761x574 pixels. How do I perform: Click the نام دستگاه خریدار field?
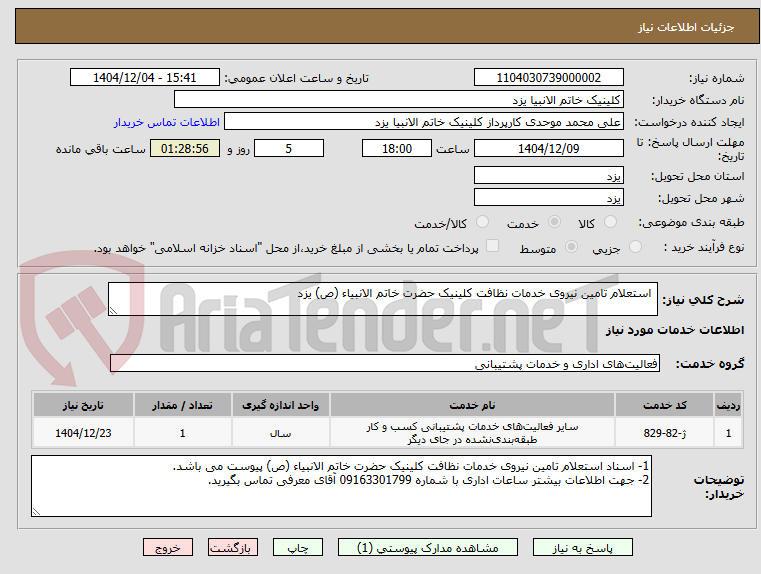click(398, 99)
